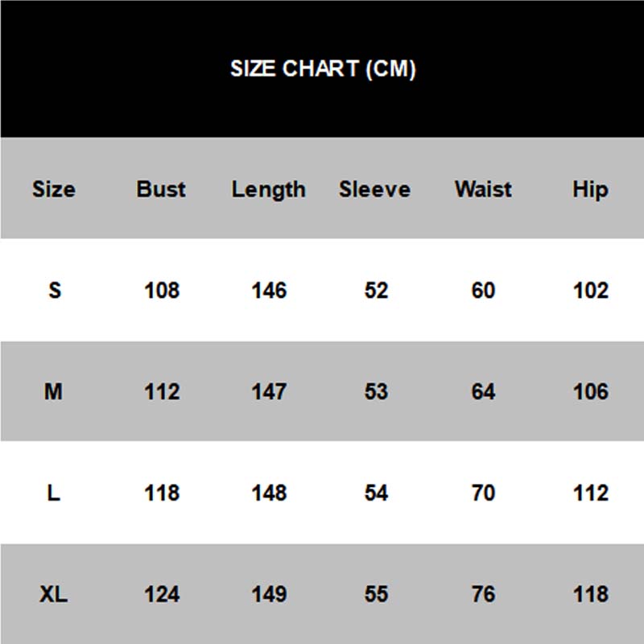Image resolution: width=644 pixels, height=644 pixels.
Task: Select waist value 64 in M row
Action: click(x=483, y=392)
